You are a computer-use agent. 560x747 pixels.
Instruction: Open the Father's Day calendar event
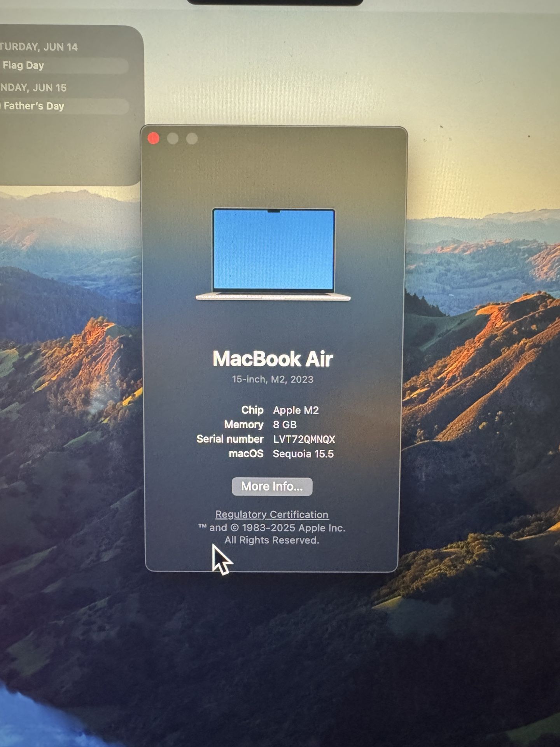coord(64,106)
